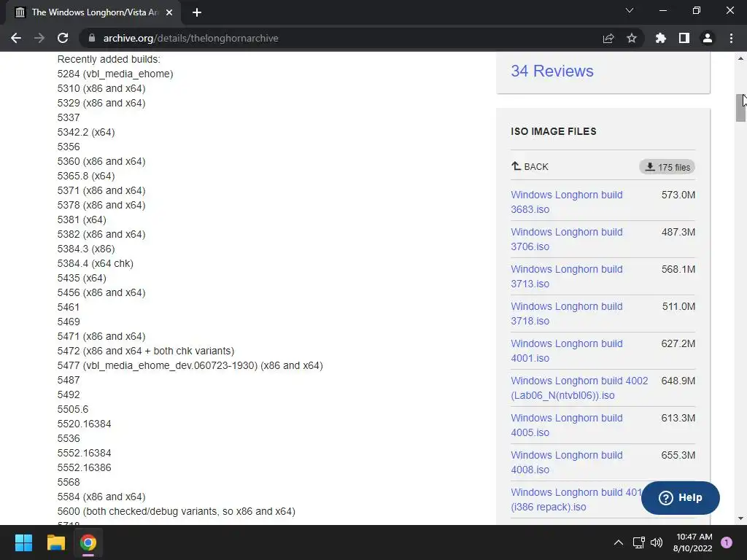
Task: Open the Extensions puzzle icon
Action: pyautogui.click(x=661, y=38)
